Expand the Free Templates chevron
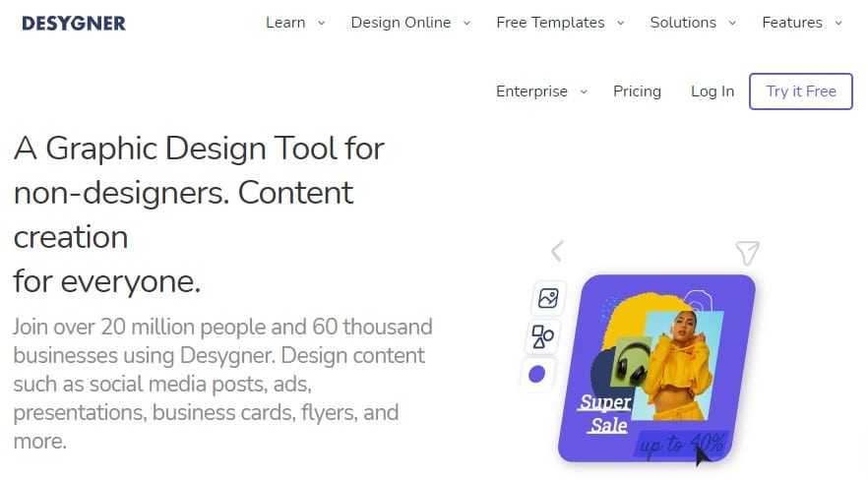868x481 pixels. click(621, 24)
